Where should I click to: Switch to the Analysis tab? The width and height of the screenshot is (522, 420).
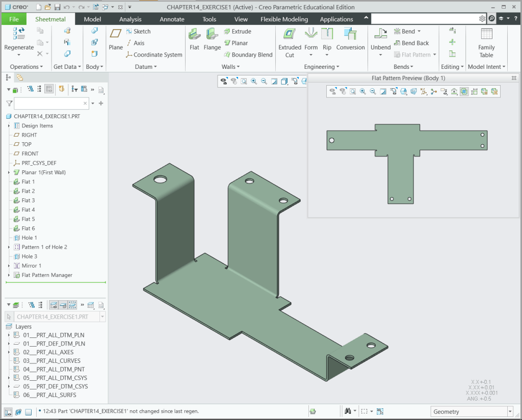[130, 19]
